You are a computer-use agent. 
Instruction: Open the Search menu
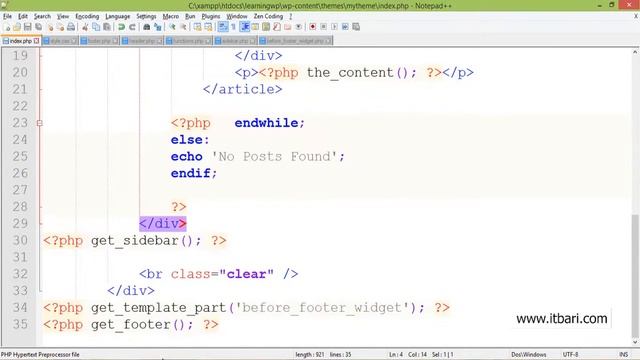coord(42,16)
